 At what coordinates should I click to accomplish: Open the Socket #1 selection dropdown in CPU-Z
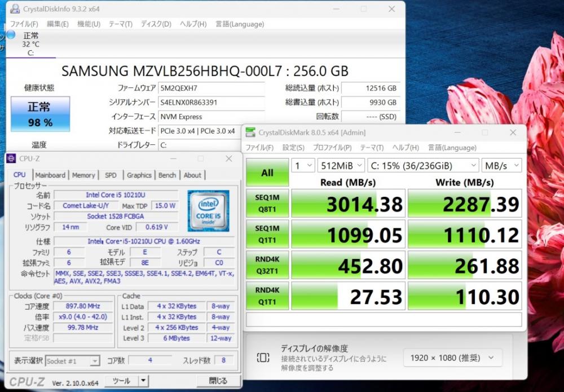(x=73, y=361)
